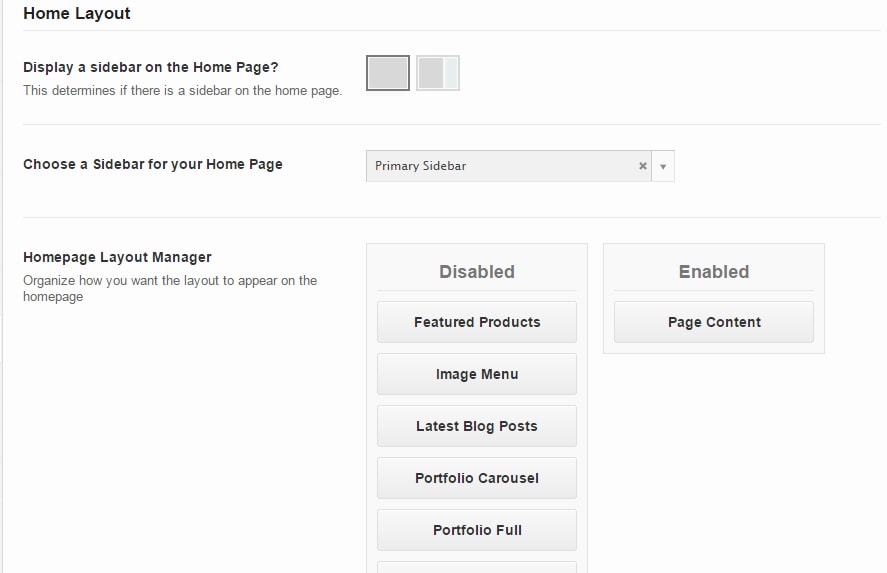Click the Portfolio Carousel layout block
887x573 pixels.
[x=477, y=478]
